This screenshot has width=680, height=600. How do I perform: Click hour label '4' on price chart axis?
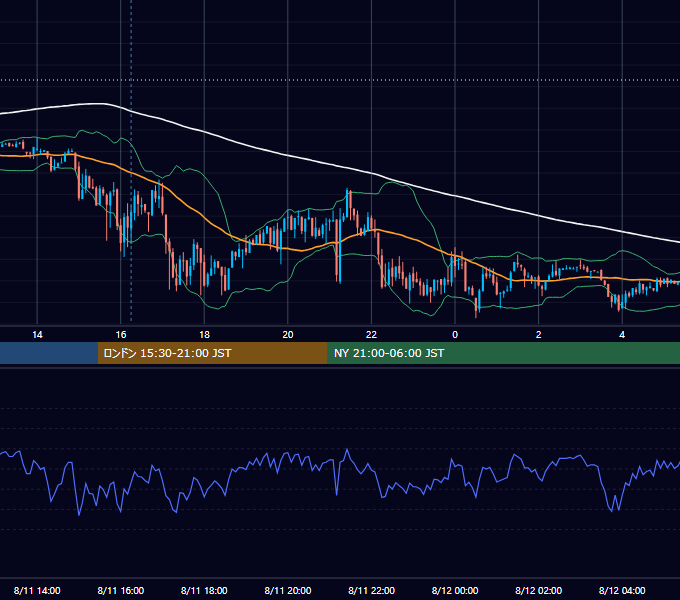pyautogui.click(x=622, y=335)
